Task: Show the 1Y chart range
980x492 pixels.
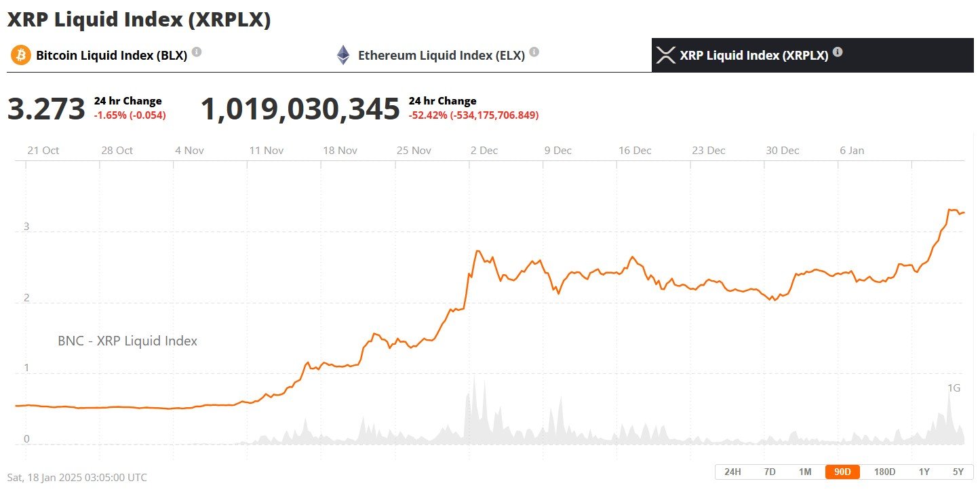Action: [924, 472]
